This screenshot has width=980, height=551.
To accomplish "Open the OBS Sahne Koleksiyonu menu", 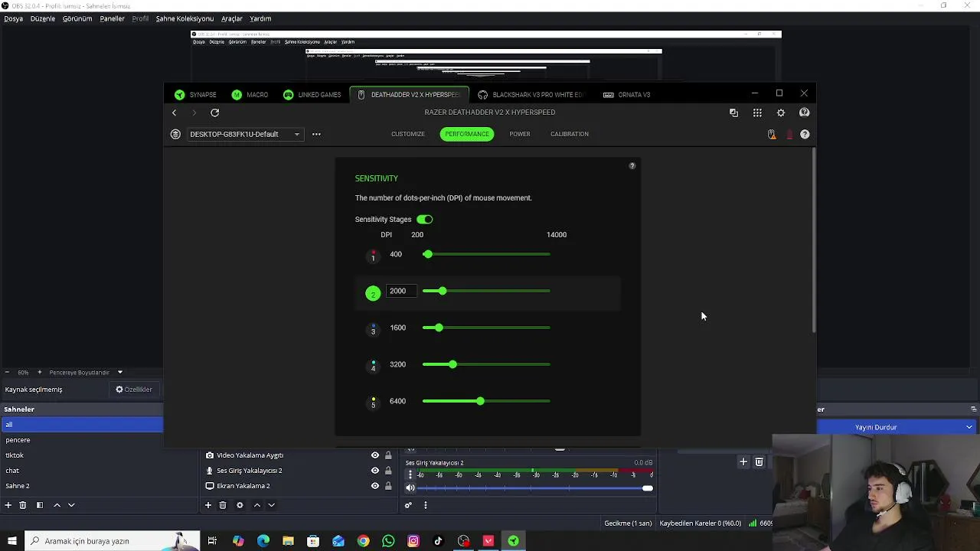I will pos(185,18).
